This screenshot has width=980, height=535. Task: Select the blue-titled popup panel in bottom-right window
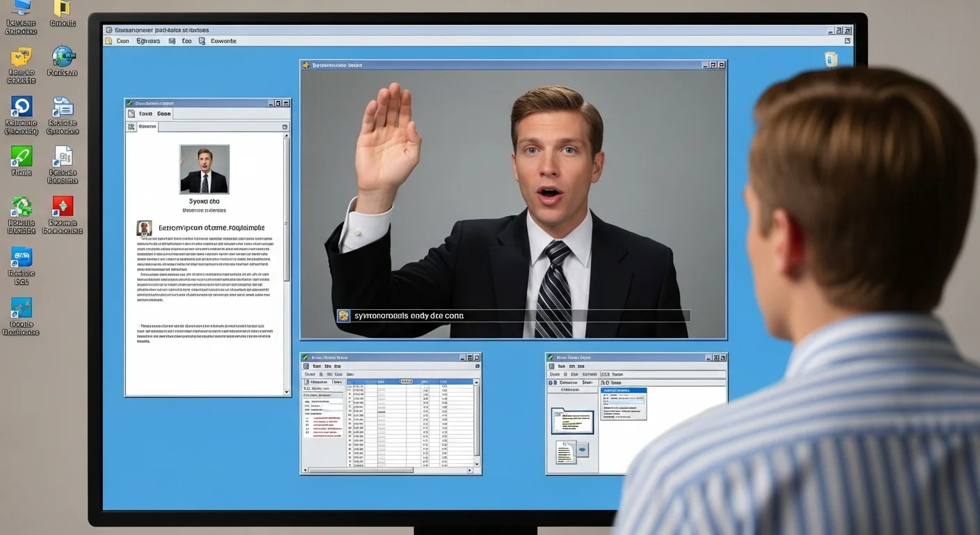623,403
